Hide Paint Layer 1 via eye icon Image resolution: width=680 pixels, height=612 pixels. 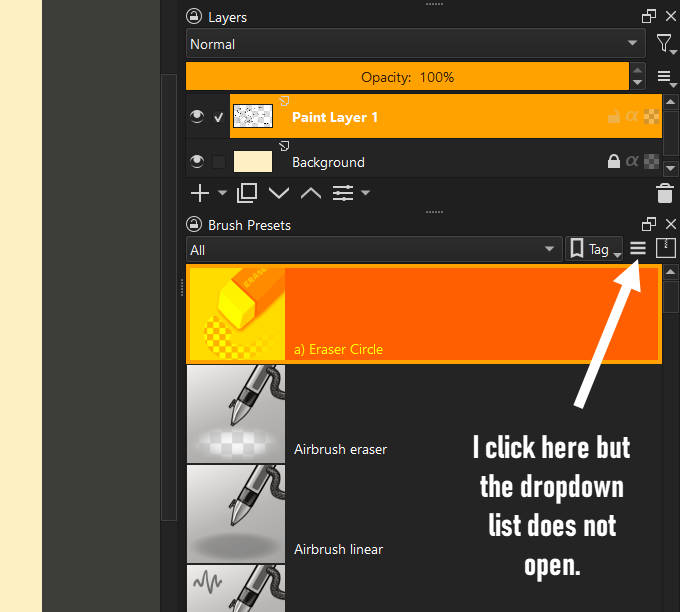click(197, 118)
